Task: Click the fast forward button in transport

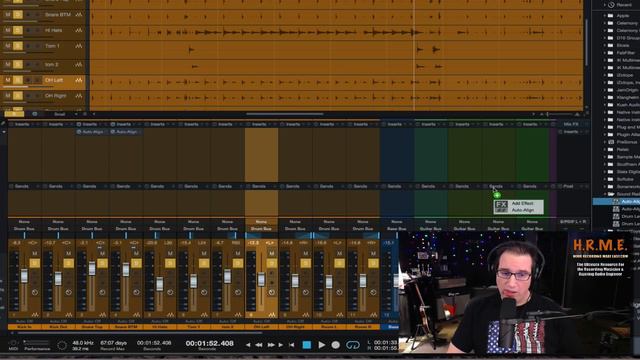Action: (x=271, y=345)
